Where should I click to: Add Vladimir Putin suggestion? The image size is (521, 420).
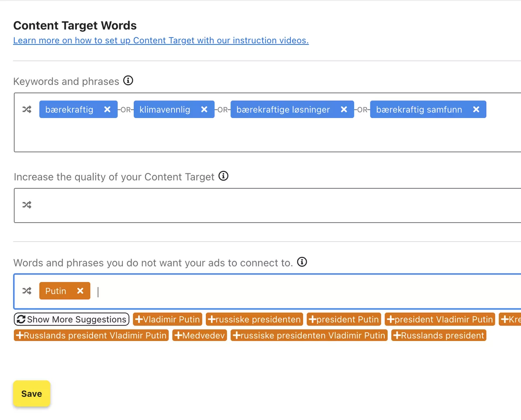168,319
